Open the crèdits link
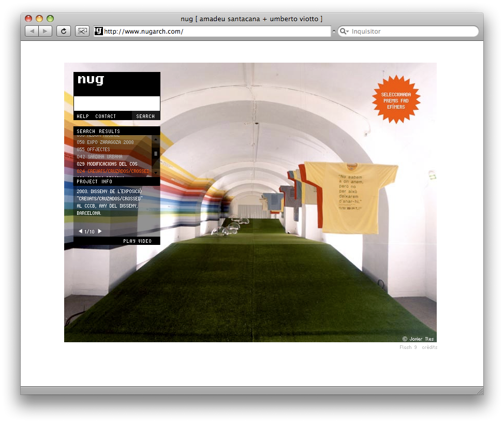504x423 pixels. pos(429,347)
